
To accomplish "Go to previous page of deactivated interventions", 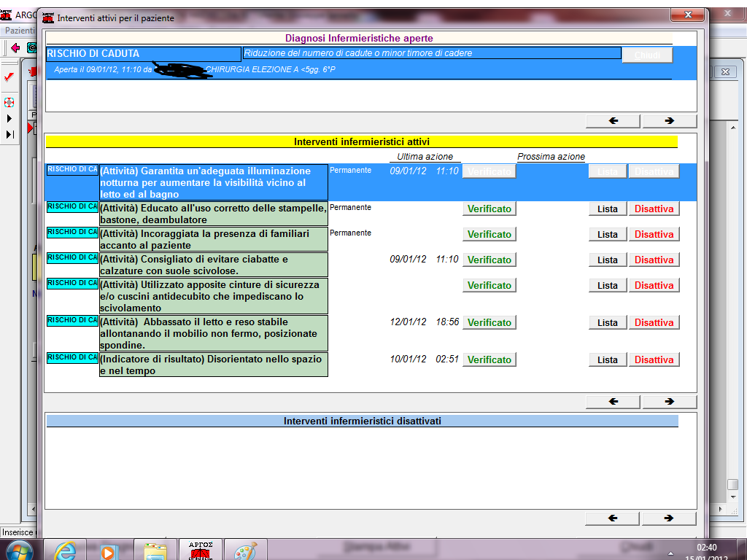I will 612,518.
